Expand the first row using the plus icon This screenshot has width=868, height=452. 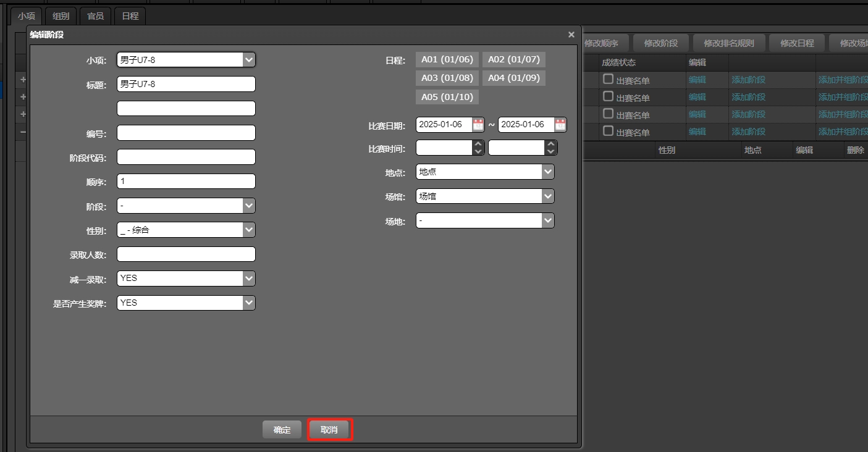point(22,79)
